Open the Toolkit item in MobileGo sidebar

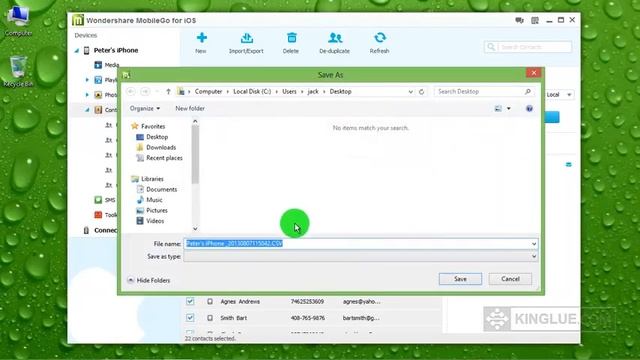click(106, 215)
